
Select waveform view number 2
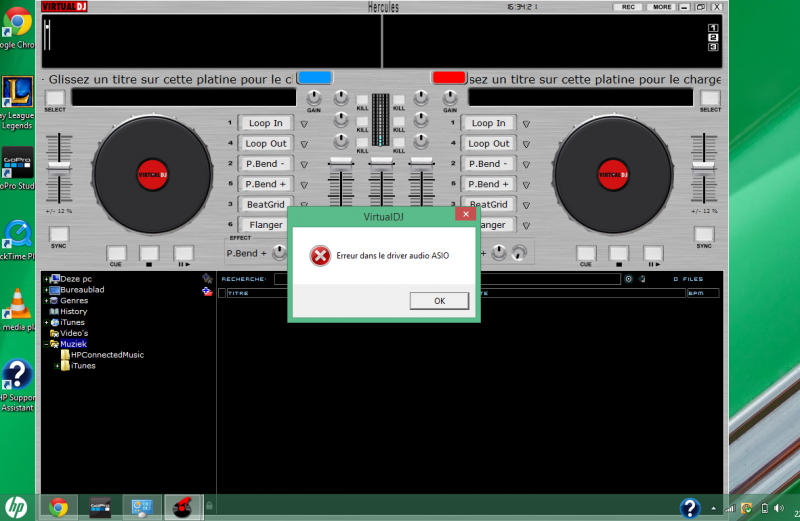click(x=713, y=38)
